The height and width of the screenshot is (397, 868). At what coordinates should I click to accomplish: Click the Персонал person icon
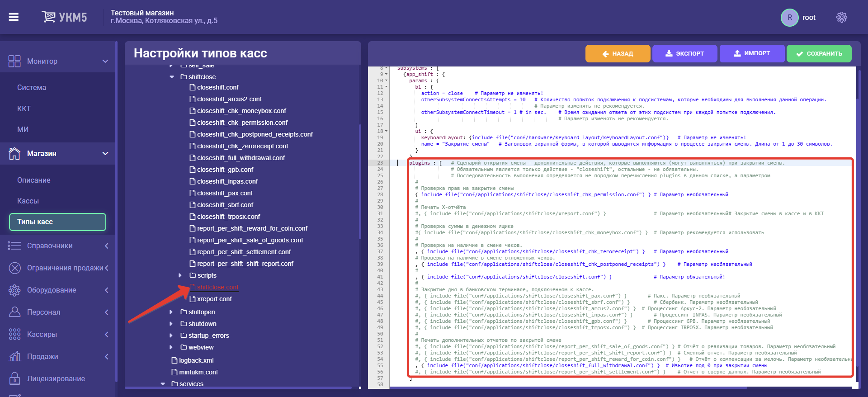pos(14,312)
